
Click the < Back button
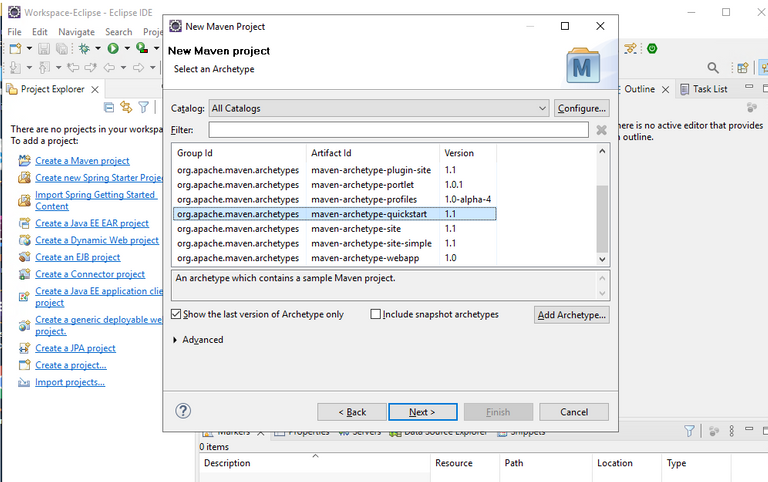pyautogui.click(x=352, y=412)
